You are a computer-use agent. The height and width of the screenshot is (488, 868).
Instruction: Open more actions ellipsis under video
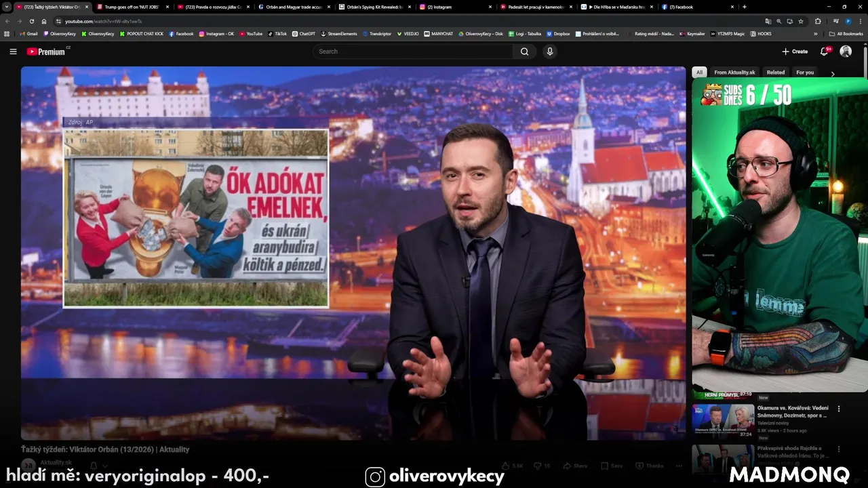[679, 466]
